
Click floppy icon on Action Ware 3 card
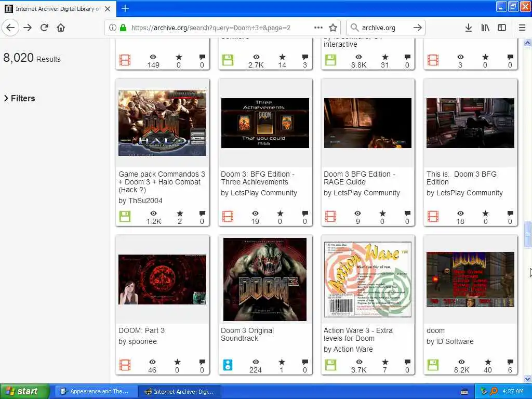coord(330,365)
